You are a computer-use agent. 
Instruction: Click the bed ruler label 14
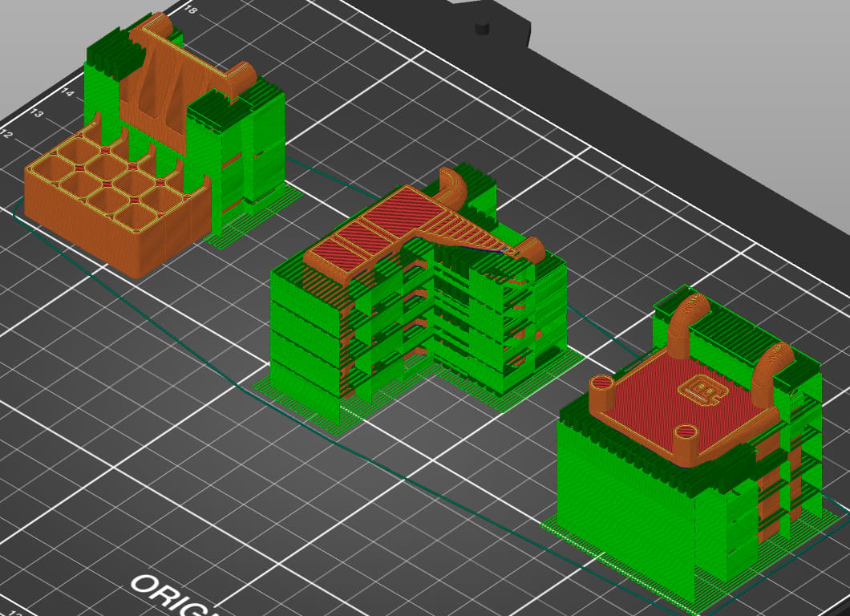point(67,92)
